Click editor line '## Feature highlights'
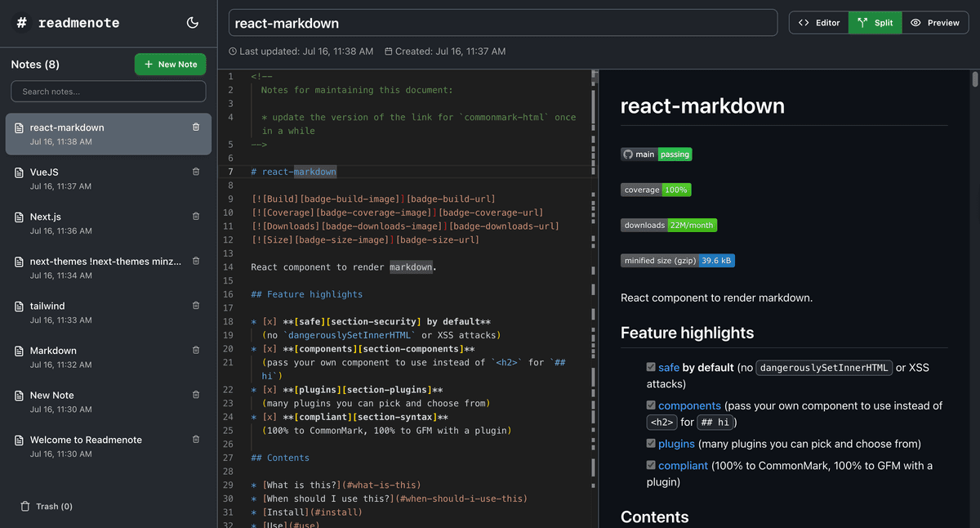Screen dimensions: 980x528 (306, 294)
